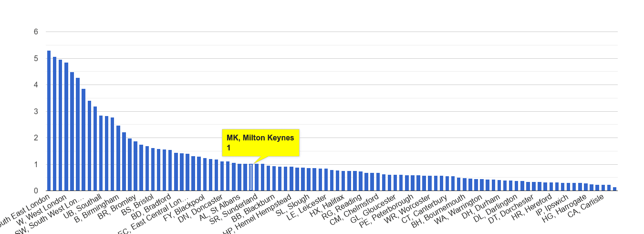This screenshot has height=234, width=644.
Task: Select the FY, Blackpool bar
Action: pos(205,175)
